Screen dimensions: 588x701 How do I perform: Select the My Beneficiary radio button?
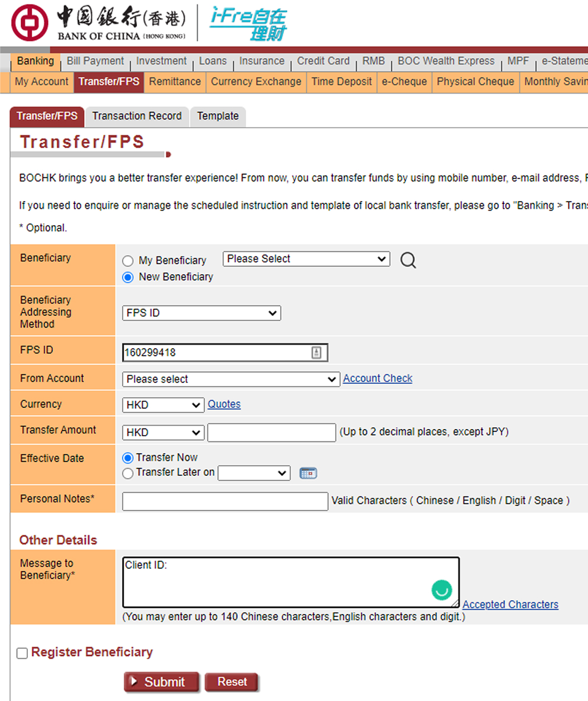tap(128, 261)
